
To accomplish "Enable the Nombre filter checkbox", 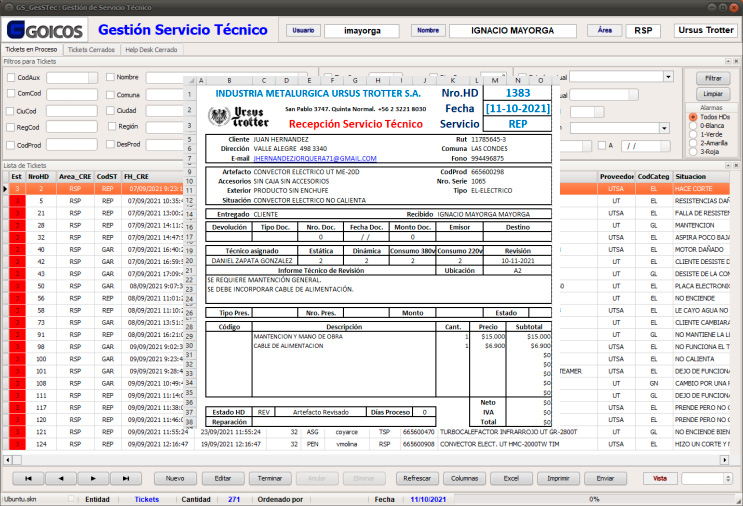I will tap(110, 77).
